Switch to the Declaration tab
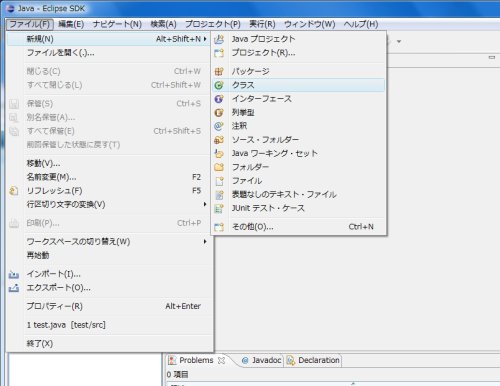 (x=313, y=360)
